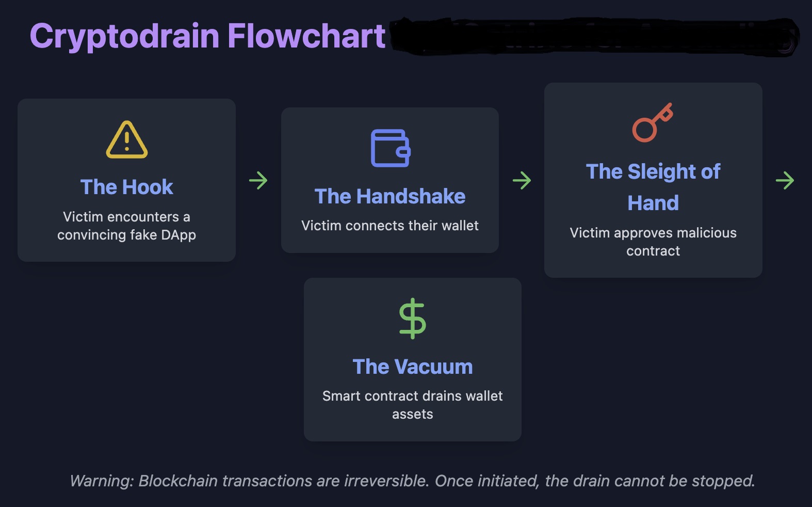Screen dimensions: 812x507
Task: Click the "the drain cannot be stopped" phrase
Action: pos(650,481)
